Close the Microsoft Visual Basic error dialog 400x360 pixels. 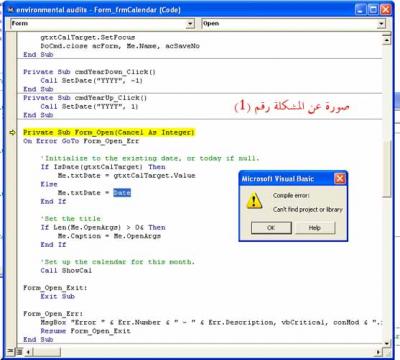[x=339, y=179]
